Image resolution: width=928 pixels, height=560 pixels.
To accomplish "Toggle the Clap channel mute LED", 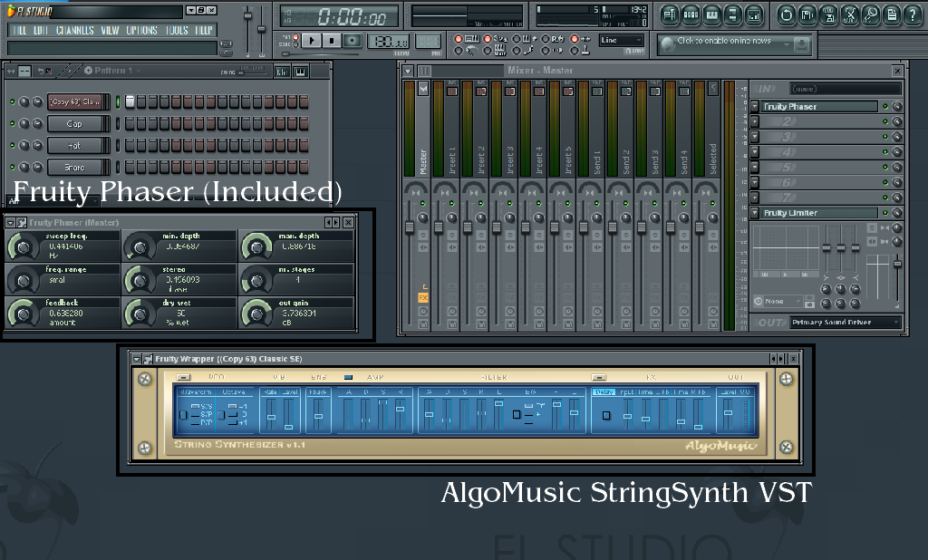I will [x=12, y=124].
